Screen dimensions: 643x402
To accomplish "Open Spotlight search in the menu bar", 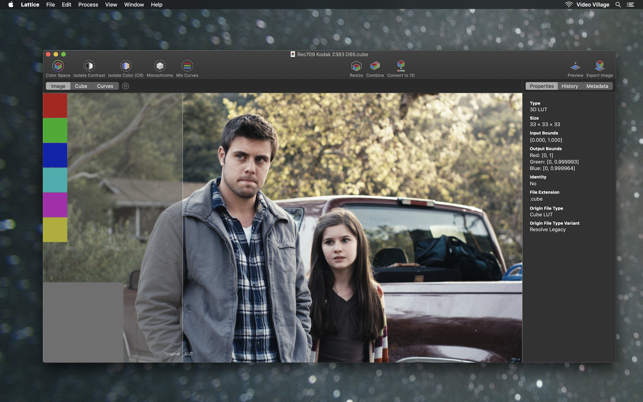I will coord(618,5).
